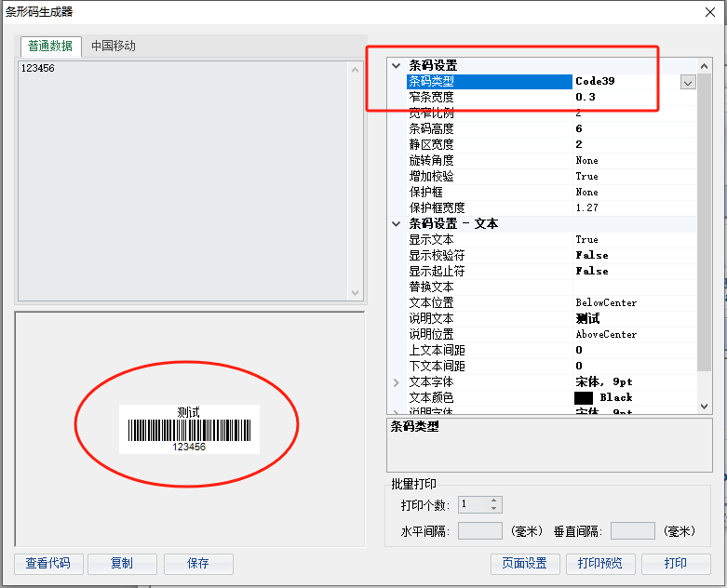Click the generated barcode preview image
Viewport: 727px width, 588px height.
point(189,429)
